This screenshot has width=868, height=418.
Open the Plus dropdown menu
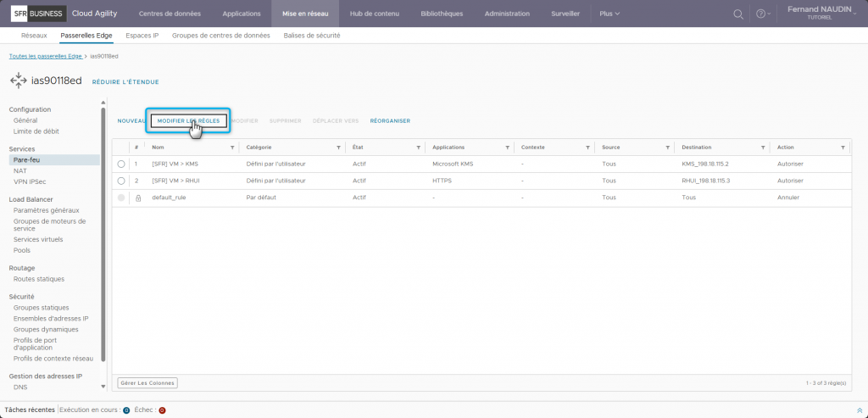(609, 14)
